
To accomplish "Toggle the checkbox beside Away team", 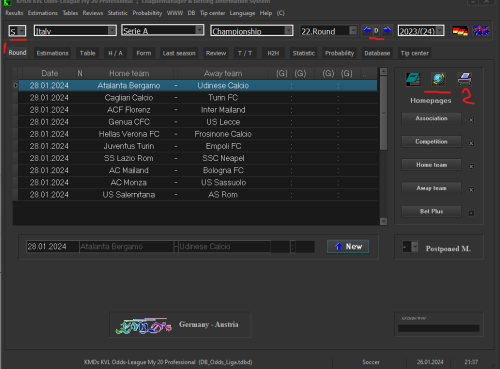I will (x=471, y=190).
